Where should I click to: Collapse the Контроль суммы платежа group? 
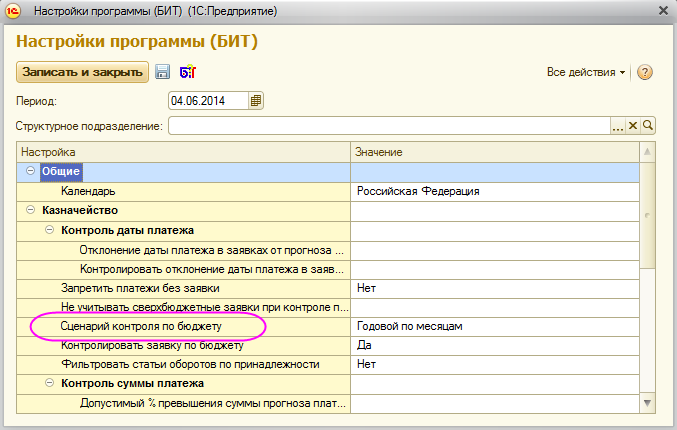point(49,383)
